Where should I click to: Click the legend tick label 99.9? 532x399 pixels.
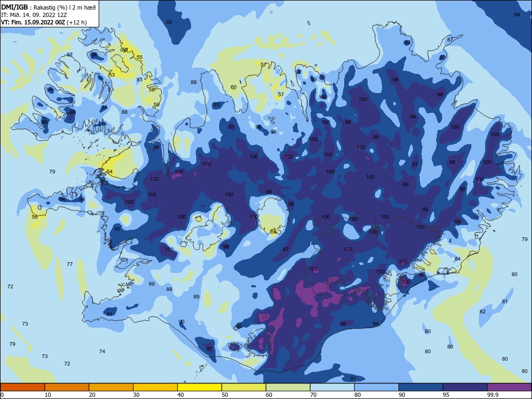pyautogui.click(x=492, y=395)
